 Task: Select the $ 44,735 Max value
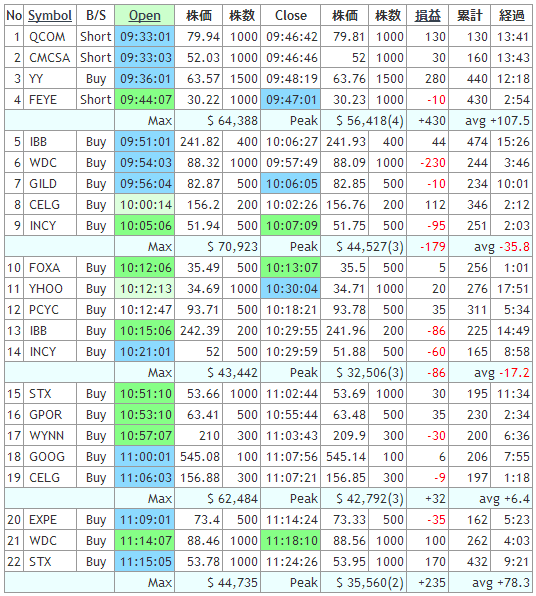[218, 583]
